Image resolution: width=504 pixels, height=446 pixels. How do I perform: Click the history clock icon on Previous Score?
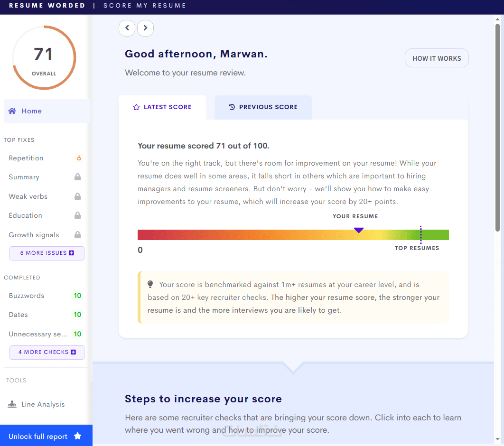232,107
